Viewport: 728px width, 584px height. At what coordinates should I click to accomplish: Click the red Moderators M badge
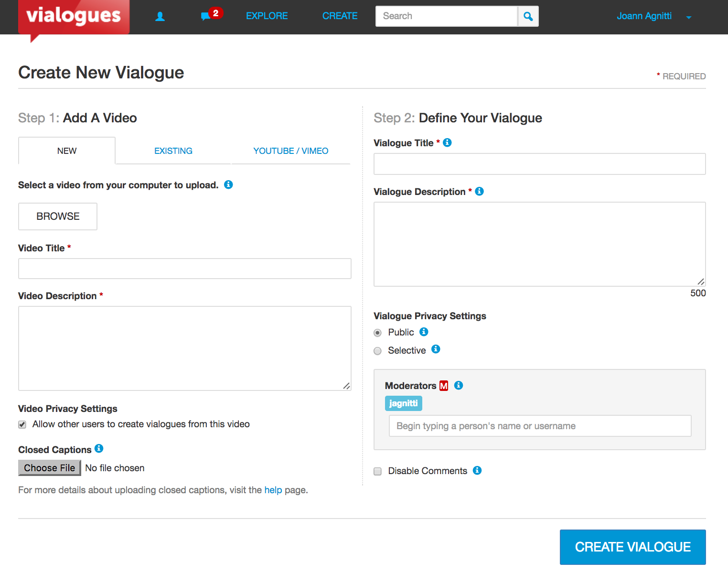tap(444, 386)
